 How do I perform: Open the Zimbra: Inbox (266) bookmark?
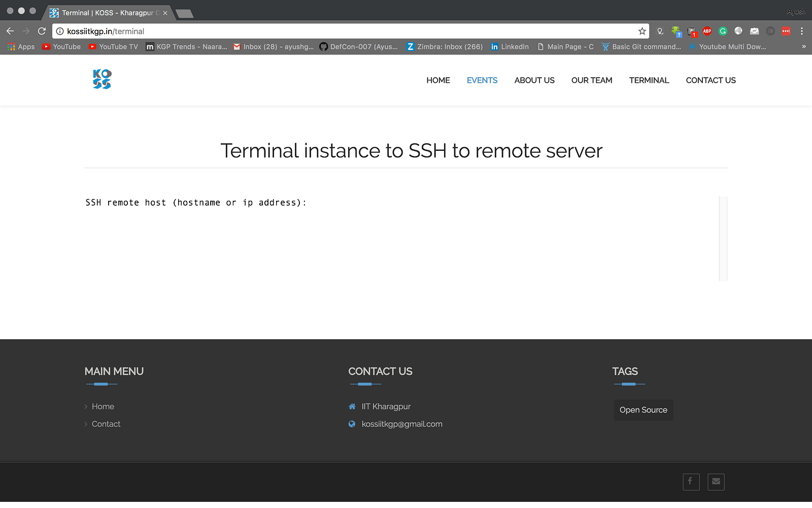coord(445,47)
